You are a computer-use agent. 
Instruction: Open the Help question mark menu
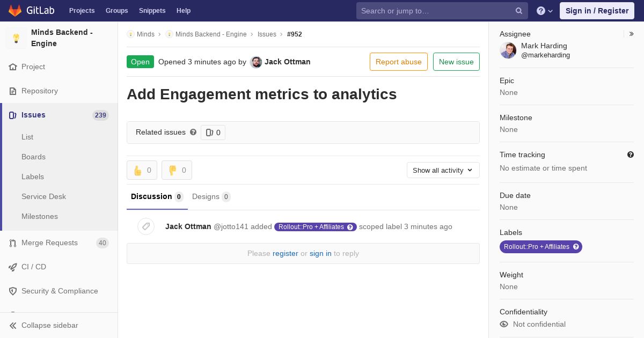(x=545, y=11)
